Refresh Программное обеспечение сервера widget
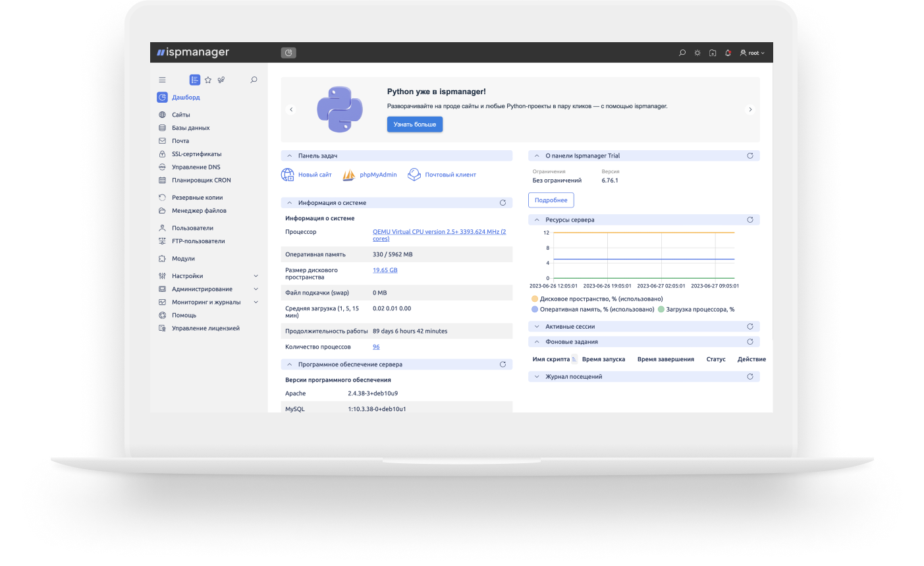This screenshot has height=566, width=924. pos(503,364)
